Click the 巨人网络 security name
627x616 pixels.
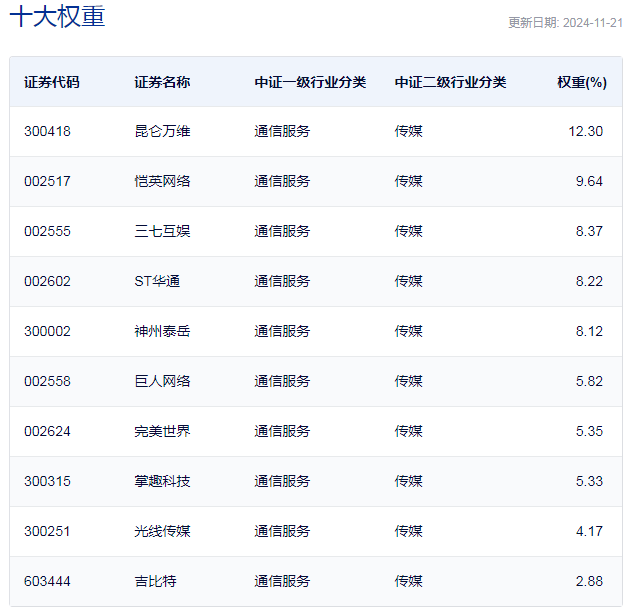162,381
